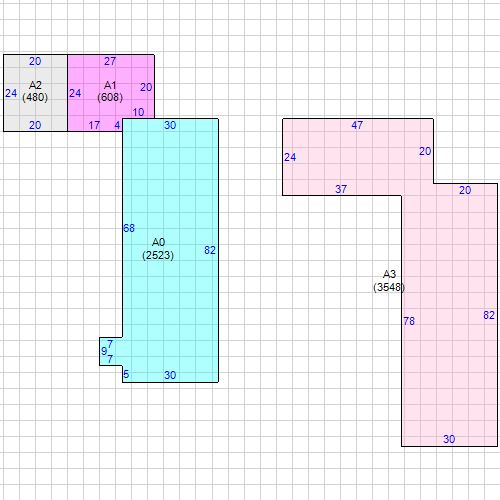Click the bottom '30' dimension of area A0
Image resolution: width=500 pixels, height=500 pixels.
[x=170, y=375]
